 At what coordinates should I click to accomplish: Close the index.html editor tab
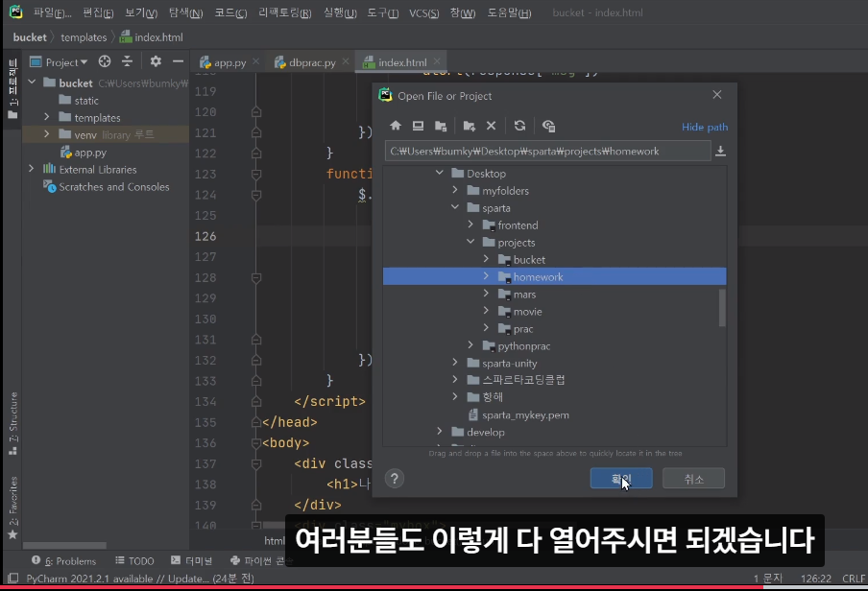[437, 61]
